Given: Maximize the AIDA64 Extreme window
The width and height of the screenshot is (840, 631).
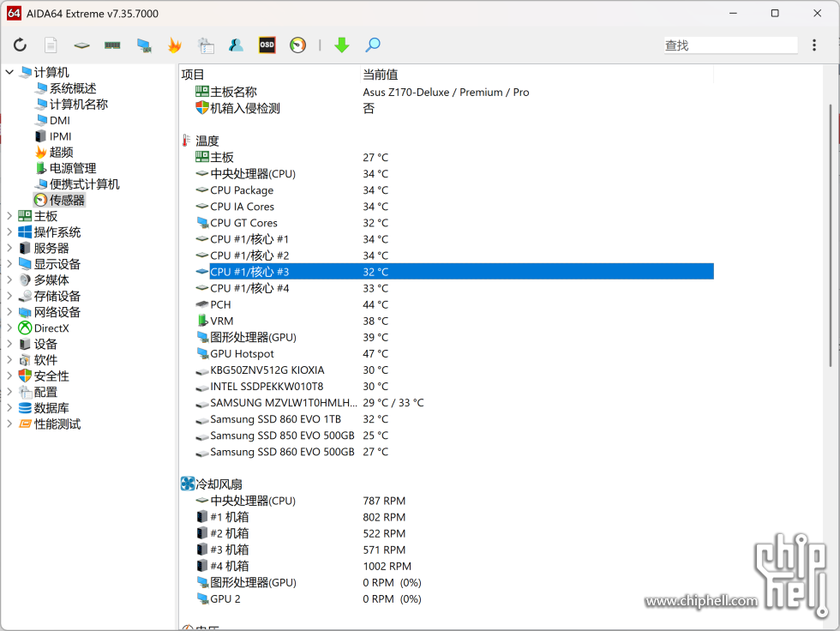Looking at the screenshot, I should (775, 14).
